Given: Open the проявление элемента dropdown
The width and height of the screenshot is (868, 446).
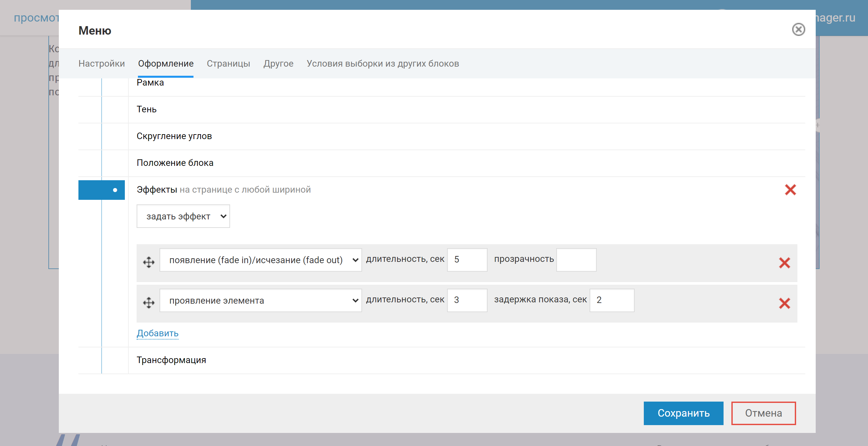Looking at the screenshot, I should coord(260,300).
